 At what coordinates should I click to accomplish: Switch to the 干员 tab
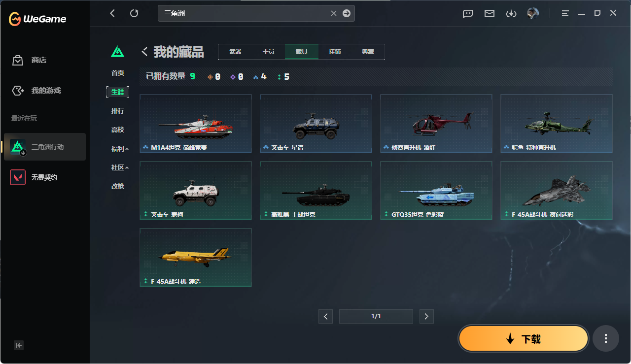click(268, 52)
